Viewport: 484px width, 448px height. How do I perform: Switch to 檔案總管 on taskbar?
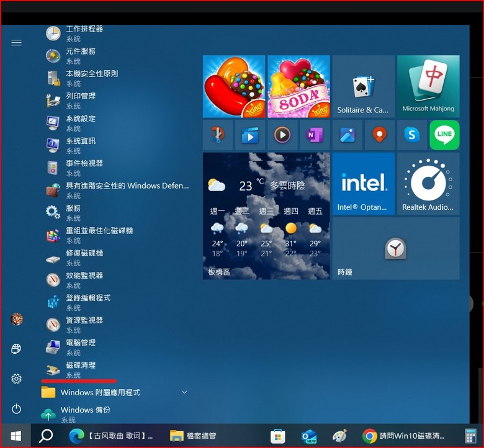pyautogui.click(x=193, y=436)
